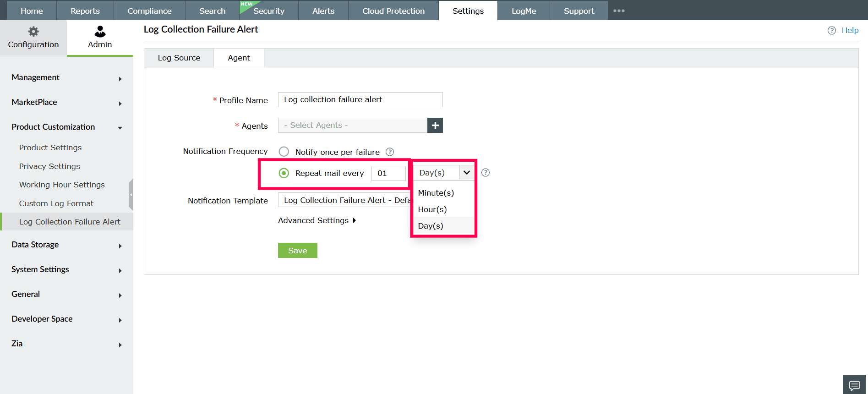Collapse Product Customization menu
This screenshot has width=868, height=394.
coord(67,127)
